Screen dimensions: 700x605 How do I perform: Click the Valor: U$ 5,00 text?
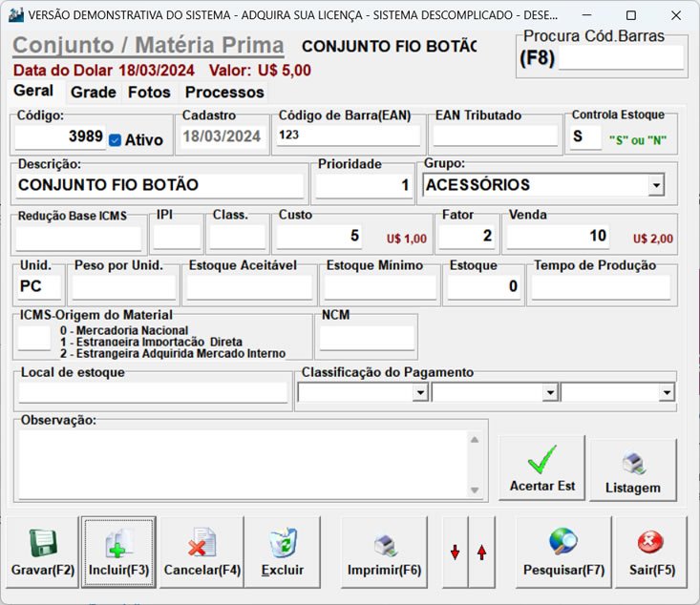click(260, 71)
